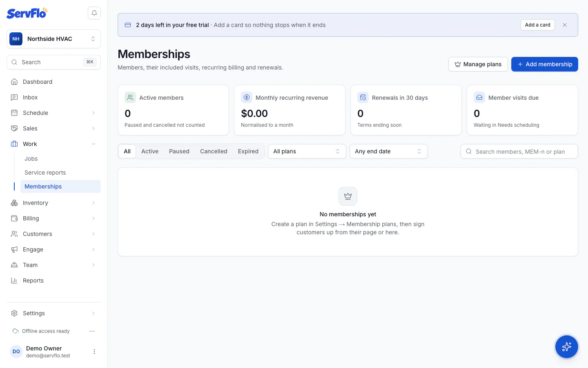The height and width of the screenshot is (368, 588).
Task: Select the Expired filter tab
Action: tap(248, 151)
